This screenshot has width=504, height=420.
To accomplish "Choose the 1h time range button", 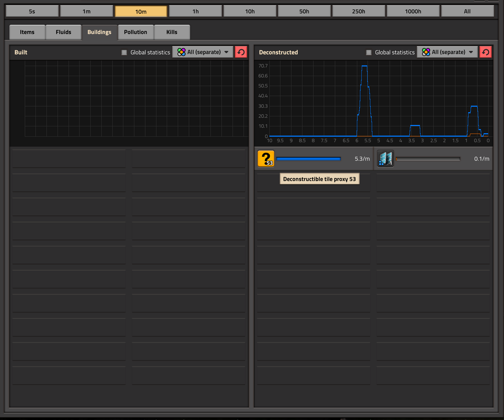I will click(x=195, y=11).
